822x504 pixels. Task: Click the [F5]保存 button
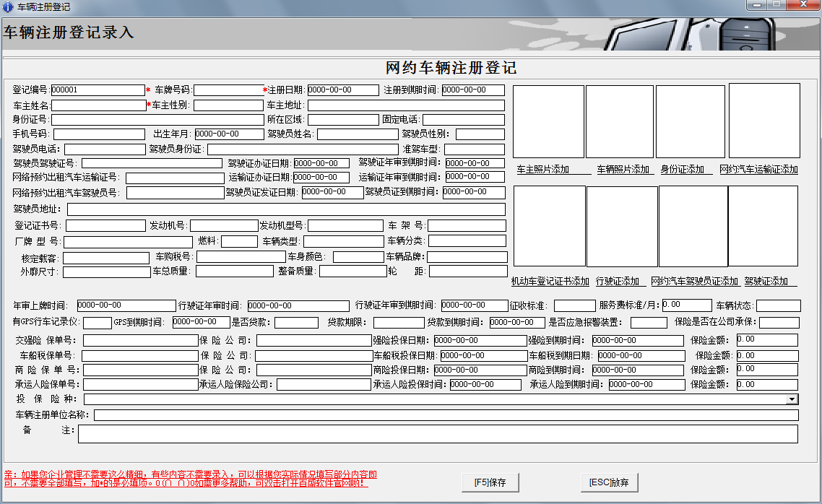click(x=490, y=482)
